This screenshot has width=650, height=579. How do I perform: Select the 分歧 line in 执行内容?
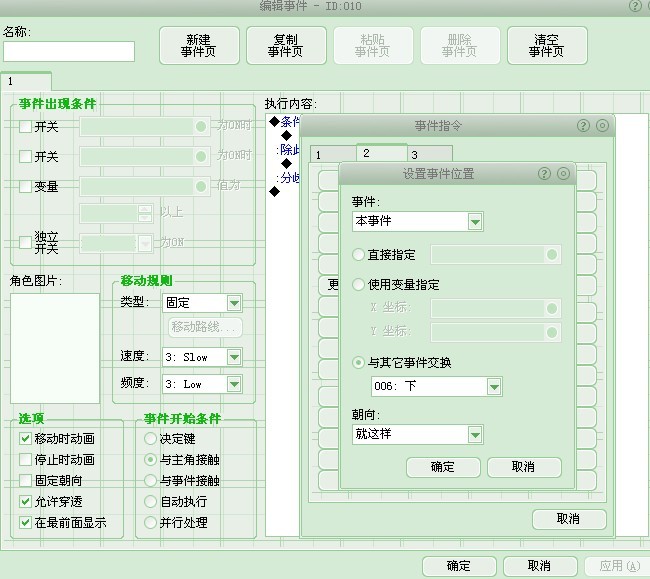(x=288, y=178)
